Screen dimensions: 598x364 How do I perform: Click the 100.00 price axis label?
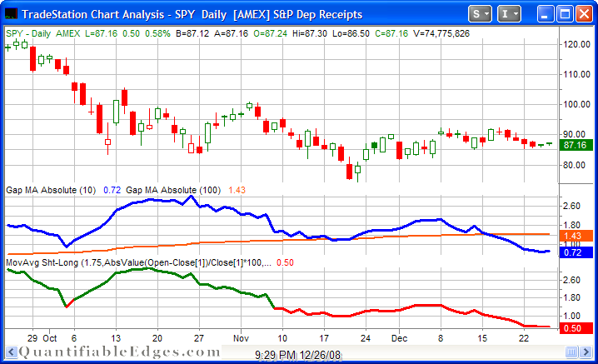click(576, 104)
